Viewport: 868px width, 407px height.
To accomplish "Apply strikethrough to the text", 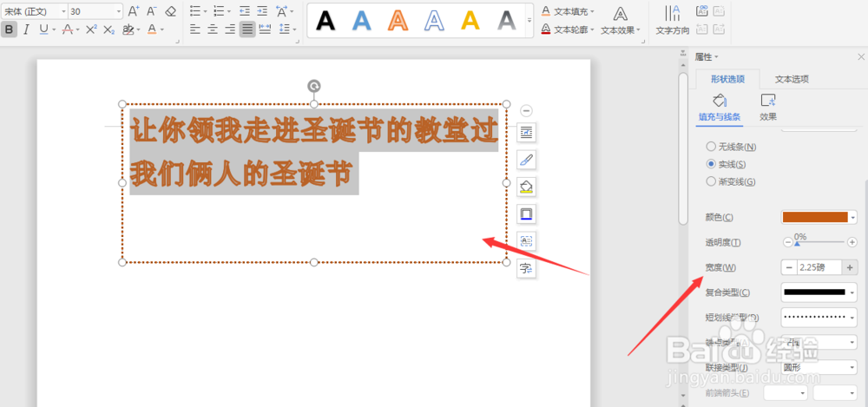I will tap(68, 30).
